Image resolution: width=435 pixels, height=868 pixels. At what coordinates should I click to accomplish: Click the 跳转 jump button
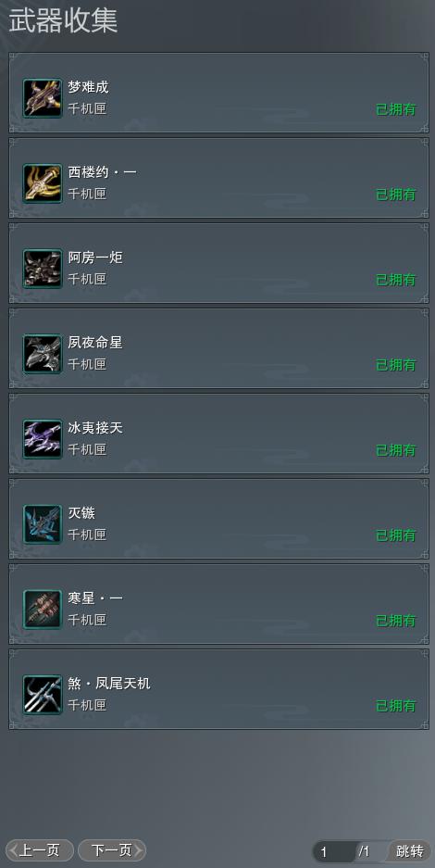(410, 851)
